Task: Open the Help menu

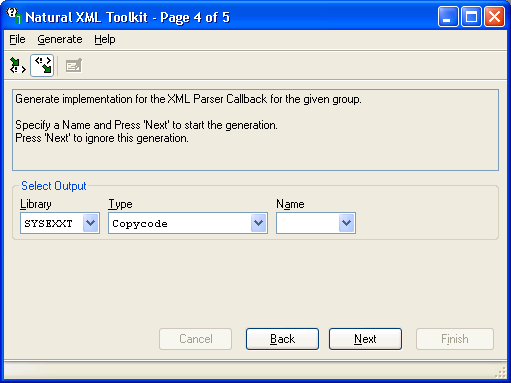Action: coord(105,39)
